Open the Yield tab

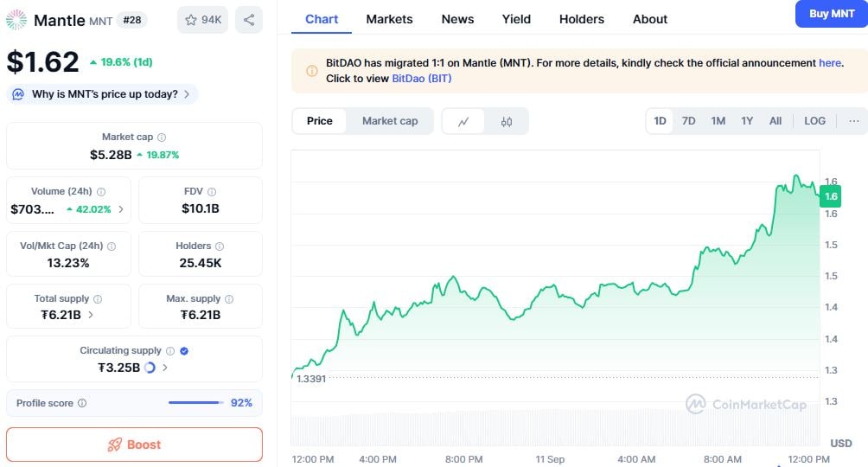tap(516, 19)
